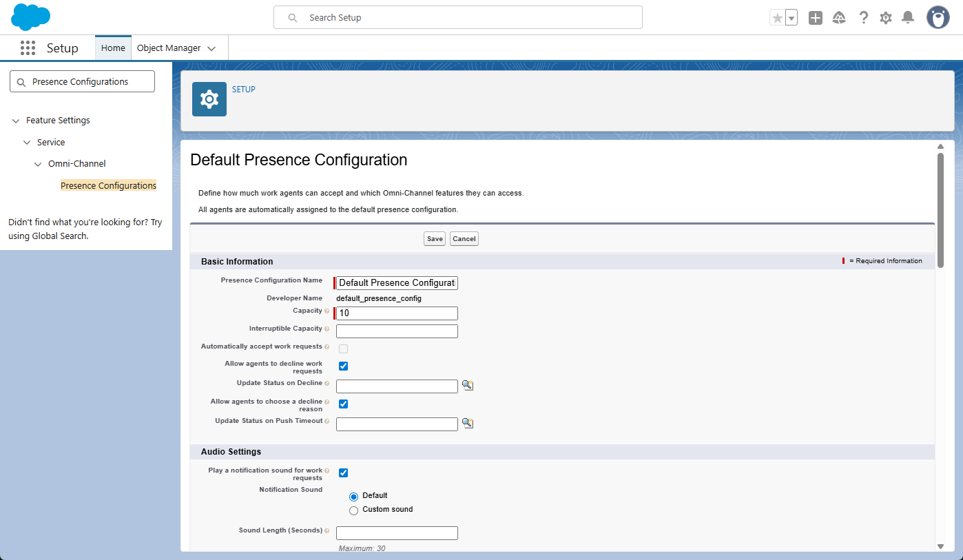Screen dimensions: 963x560
Task: Open the user profile avatar
Action: [x=938, y=18]
